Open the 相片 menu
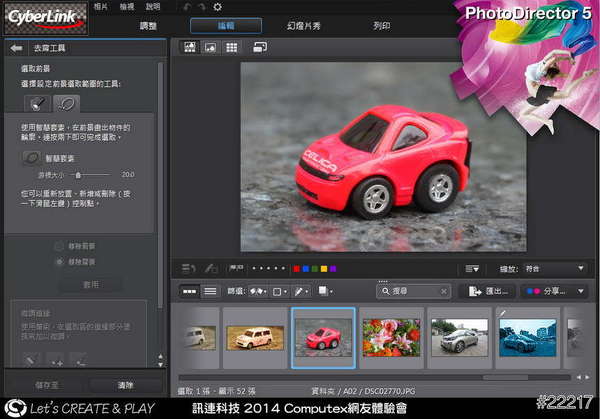600x419 pixels. [x=101, y=7]
